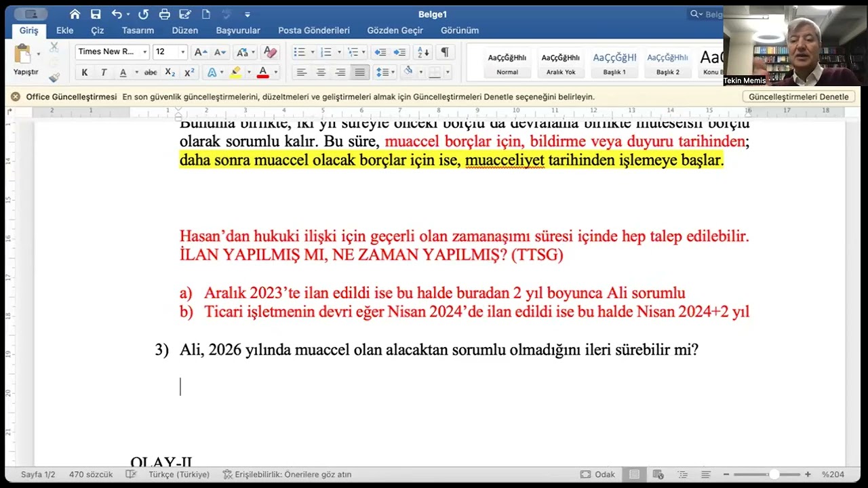
Task: Open the Gözden Geçir tab
Action: (395, 30)
